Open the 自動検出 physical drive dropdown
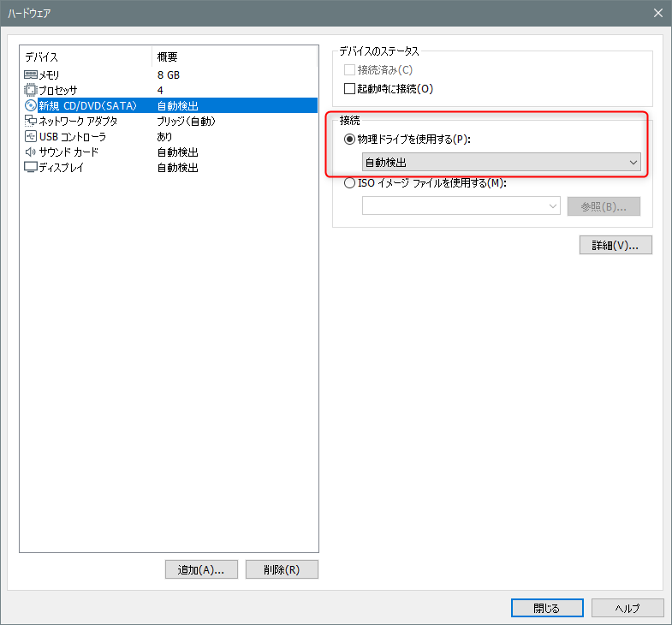This screenshot has width=672, height=625. click(x=502, y=162)
